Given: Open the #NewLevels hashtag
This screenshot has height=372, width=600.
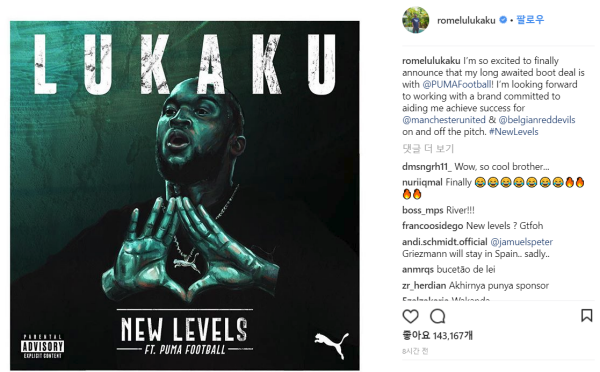Looking at the screenshot, I should pos(514,132).
